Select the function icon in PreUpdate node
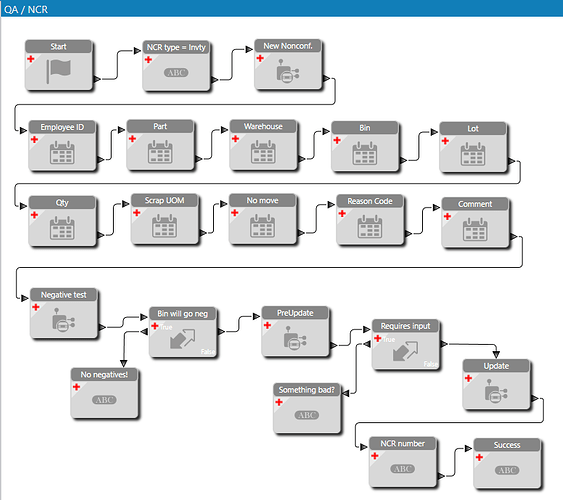 tap(295, 338)
